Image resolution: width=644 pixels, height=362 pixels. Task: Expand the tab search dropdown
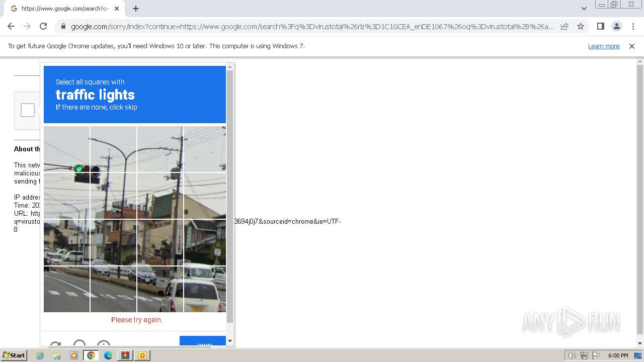[x=584, y=9]
